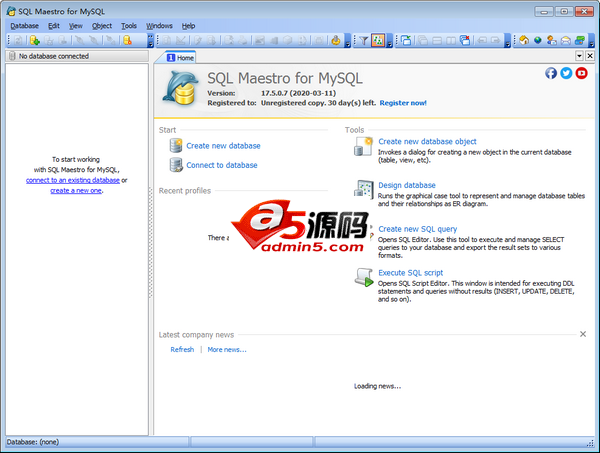Open the Facebook page icon
The width and height of the screenshot is (600, 453).
tap(551, 73)
